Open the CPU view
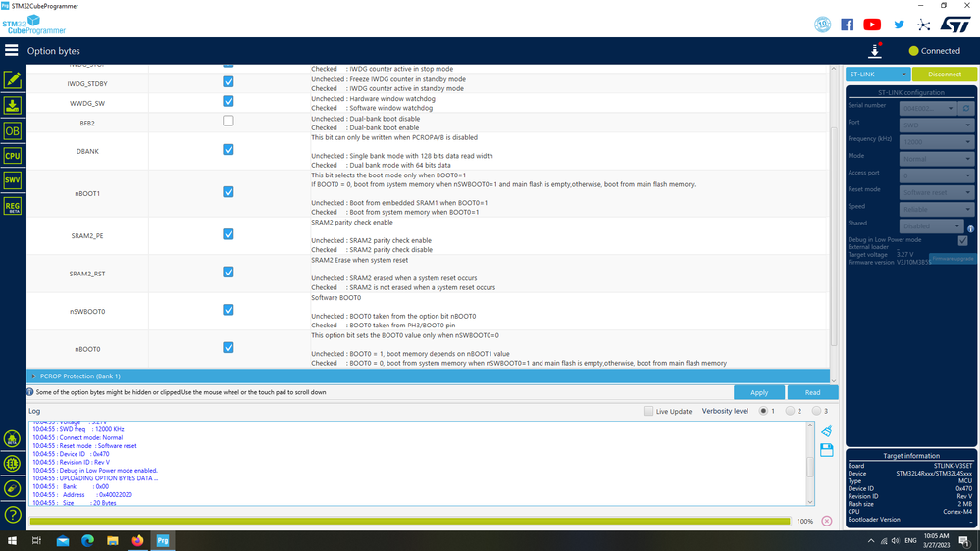 [13, 156]
